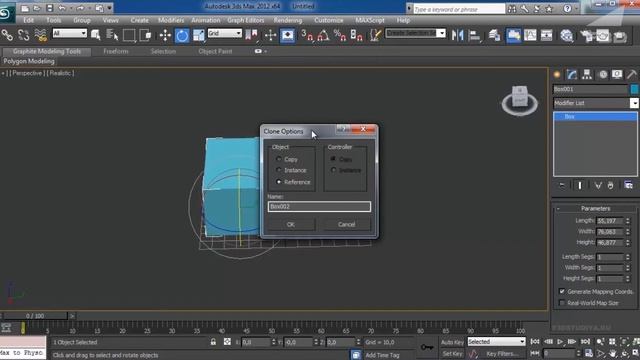Toggle the Set Key mode button
Viewport: 640px width, 360px height.
452,353
